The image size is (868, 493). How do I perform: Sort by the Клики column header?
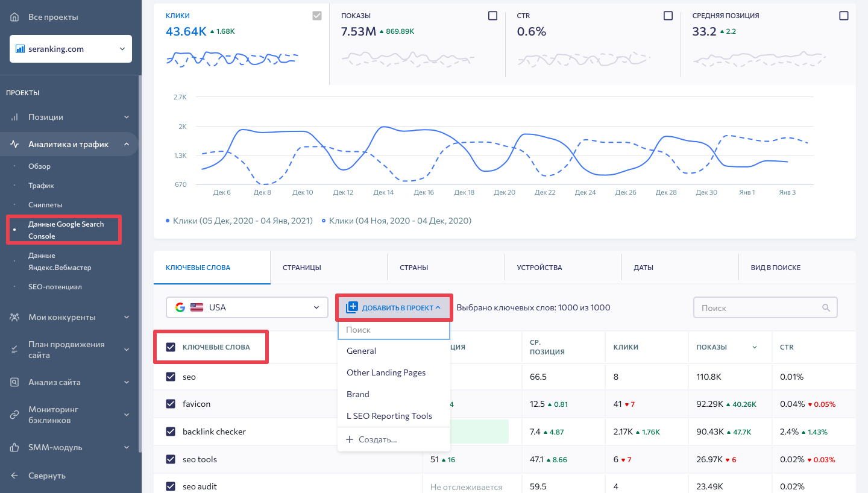coord(626,347)
